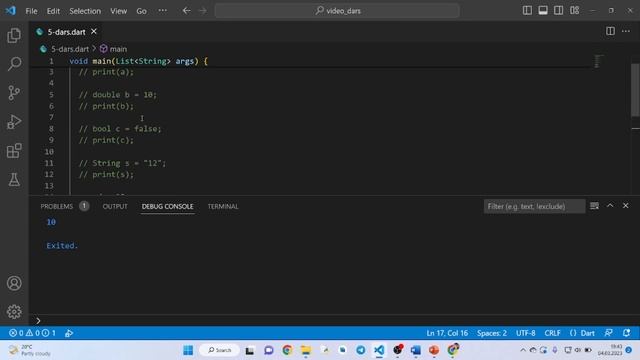Open errors and warnings status indicator
The height and width of the screenshot is (360, 640).
(32, 333)
